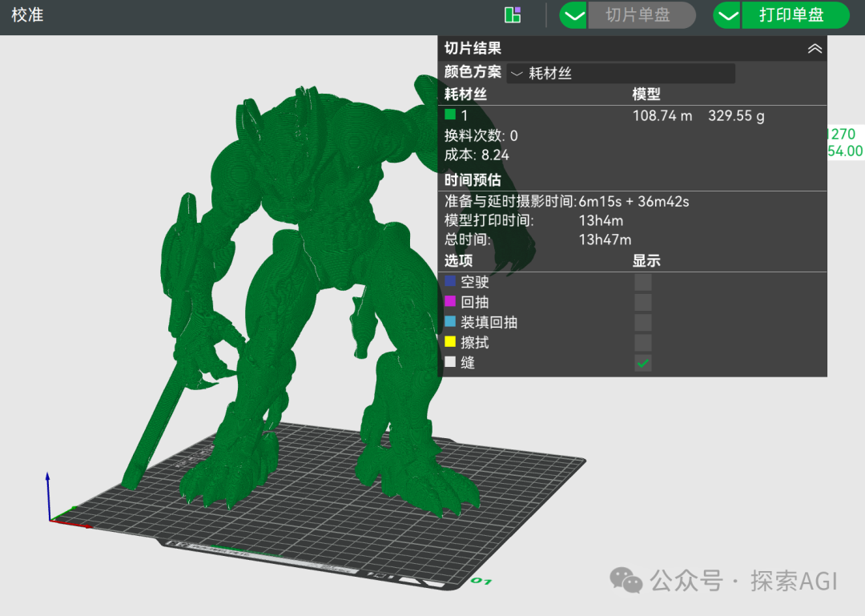This screenshot has width=865, height=616.
Task: Select the green filament 1 swatch icon
Action: (x=451, y=115)
